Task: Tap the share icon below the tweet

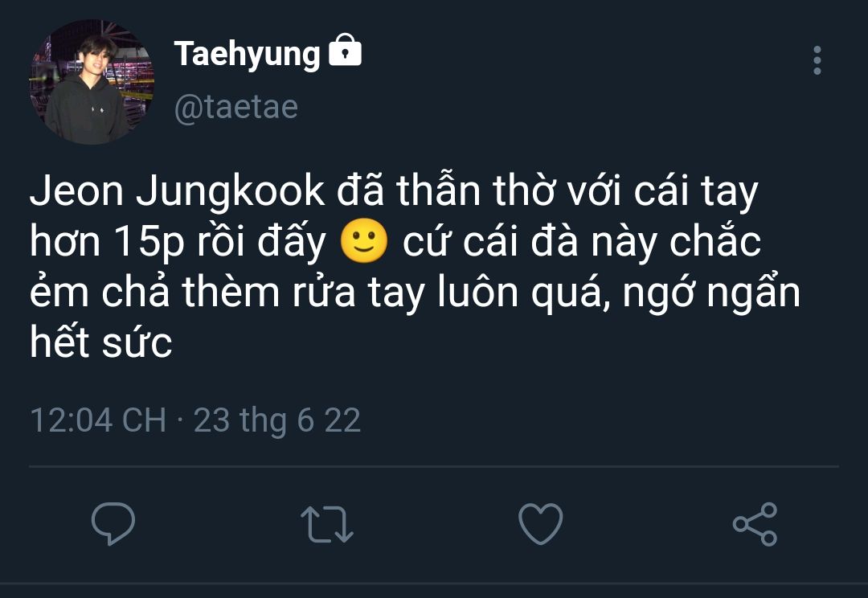Action: (x=755, y=524)
